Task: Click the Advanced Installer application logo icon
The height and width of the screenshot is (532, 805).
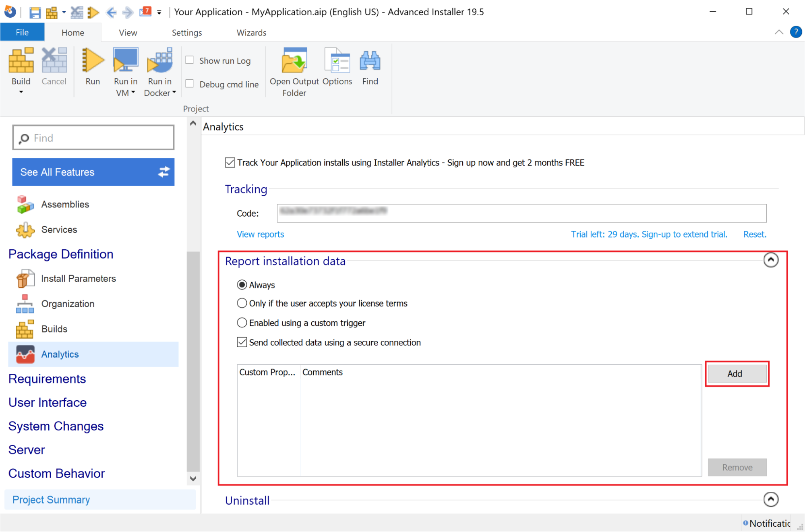Action: 10,12
